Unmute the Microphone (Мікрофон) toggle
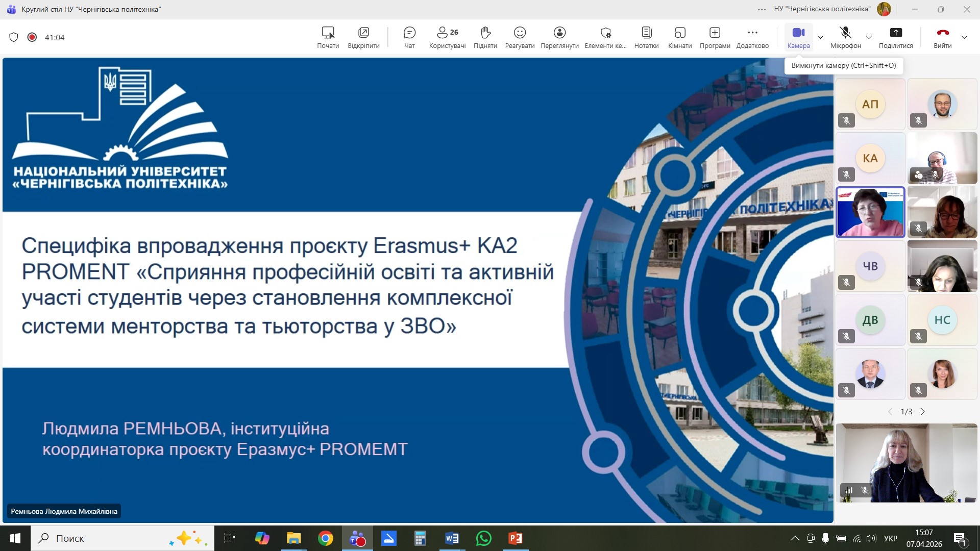The image size is (980, 551). click(x=845, y=37)
